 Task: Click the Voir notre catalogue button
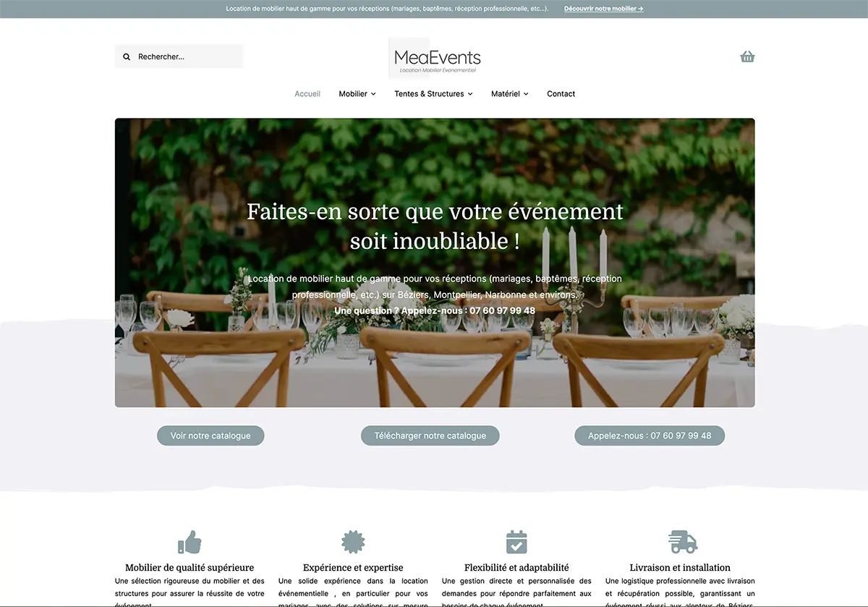point(210,436)
